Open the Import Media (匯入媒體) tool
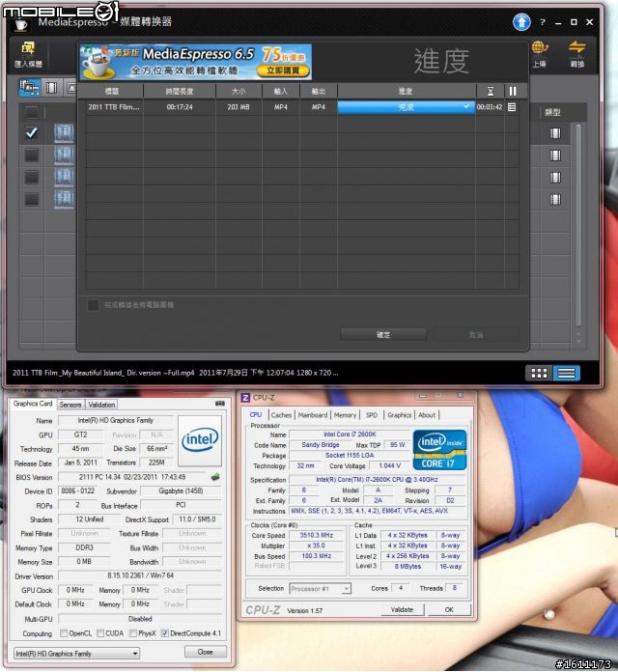This screenshot has height=672, width=618. 28,54
